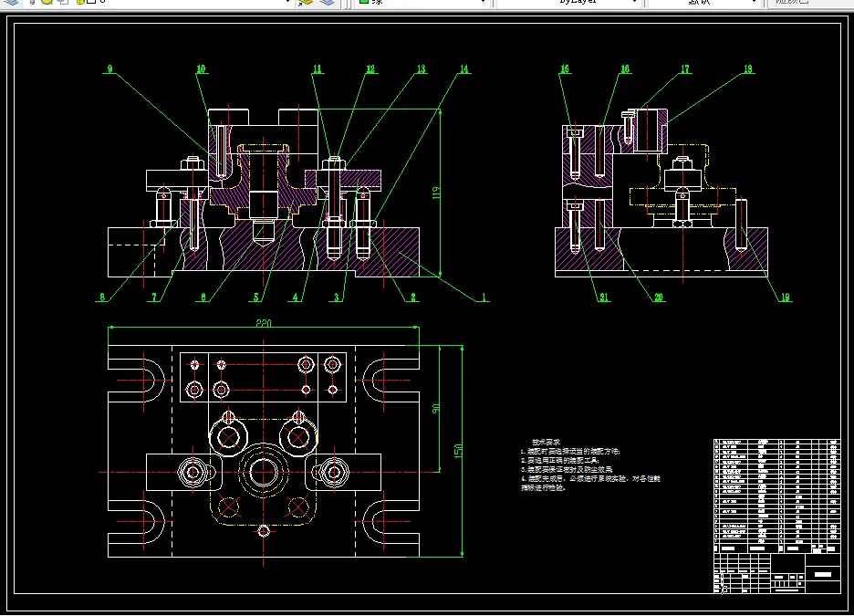Select the 技术要求 heading text
854x616 pixels.
(547, 443)
